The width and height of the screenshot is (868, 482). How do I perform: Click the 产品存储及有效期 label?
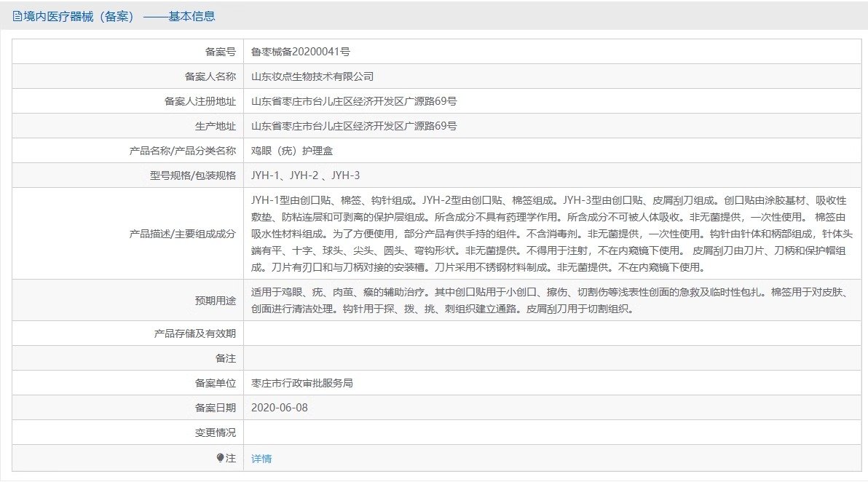[195, 333]
